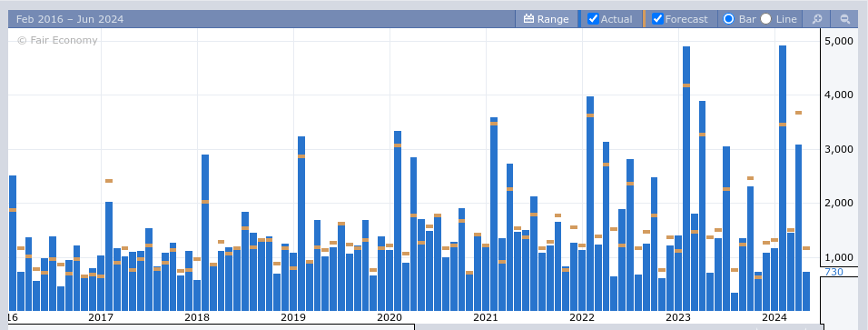Image resolution: width=868 pixels, height=330 pixels.
Task: Click the zoom in magnifier icon
Action: 816,19
